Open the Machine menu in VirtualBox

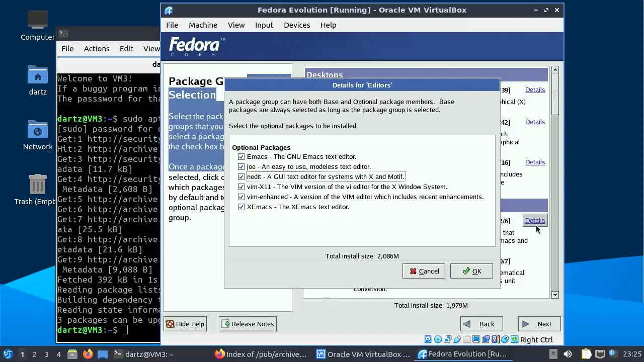tap(203, 25)
